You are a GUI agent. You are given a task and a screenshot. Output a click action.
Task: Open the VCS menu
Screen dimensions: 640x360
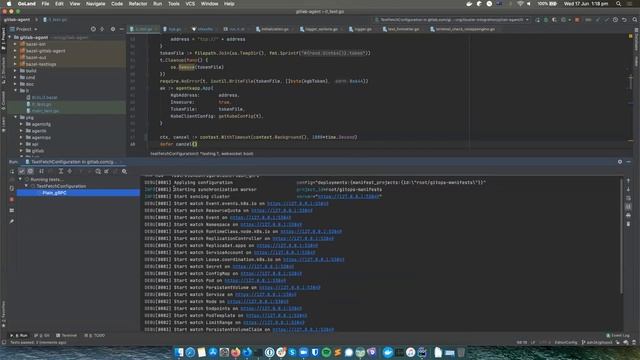[190, 4]
